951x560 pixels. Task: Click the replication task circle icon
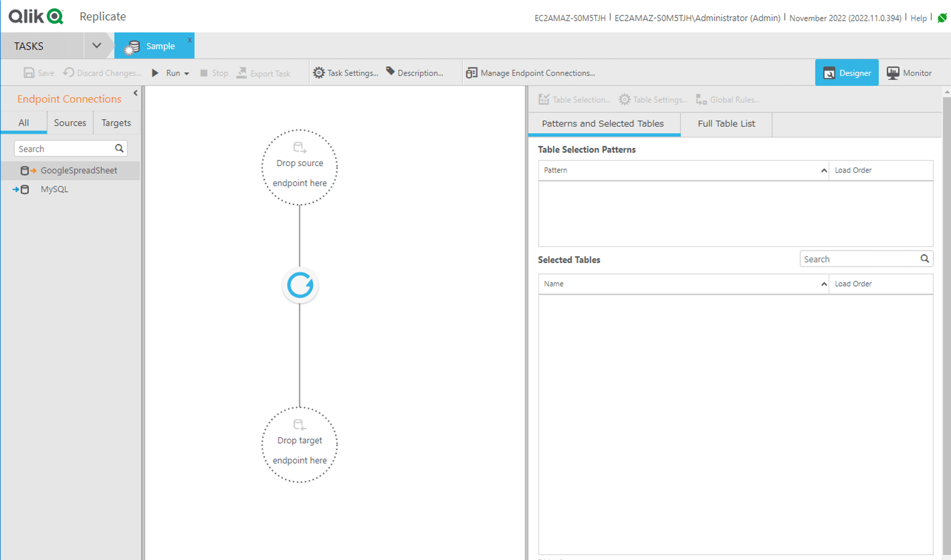pos(300,285)
